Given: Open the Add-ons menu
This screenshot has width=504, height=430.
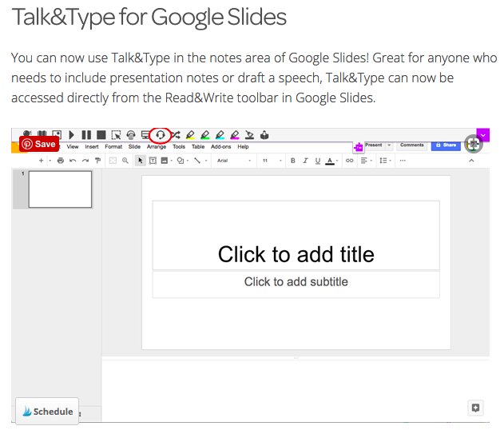Looking at the screenshot, I should (x=220, y=146).
